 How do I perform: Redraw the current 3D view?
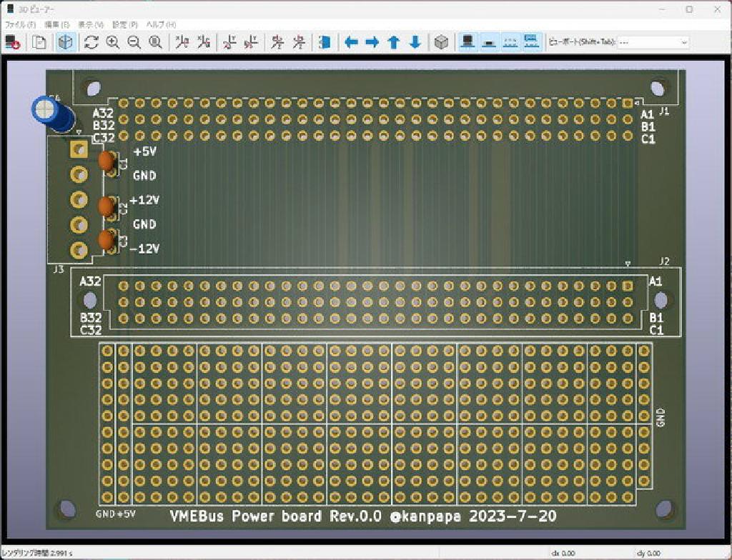pos(91,41)
